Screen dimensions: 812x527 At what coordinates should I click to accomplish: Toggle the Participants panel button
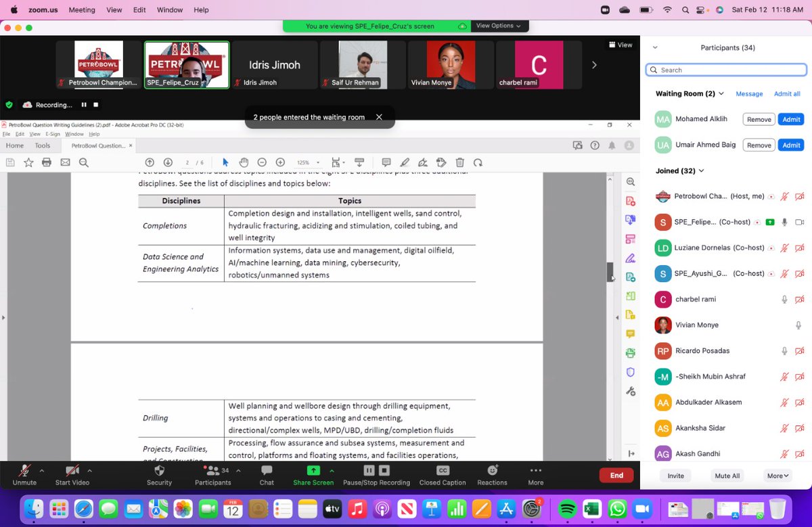pos(212,475)
